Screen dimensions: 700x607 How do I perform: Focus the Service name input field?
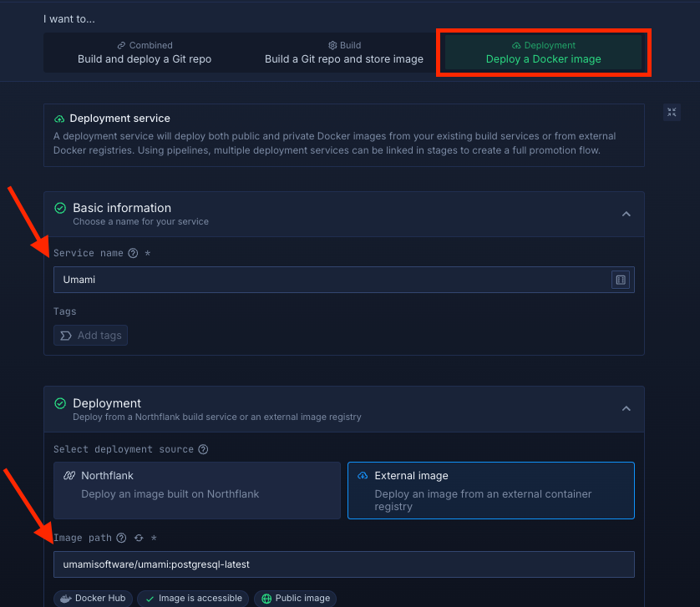click(x=330, y=280)
